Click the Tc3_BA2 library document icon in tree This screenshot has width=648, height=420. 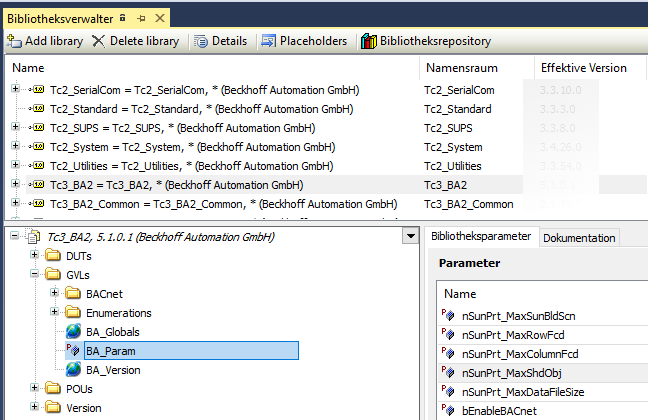(33, 237)
